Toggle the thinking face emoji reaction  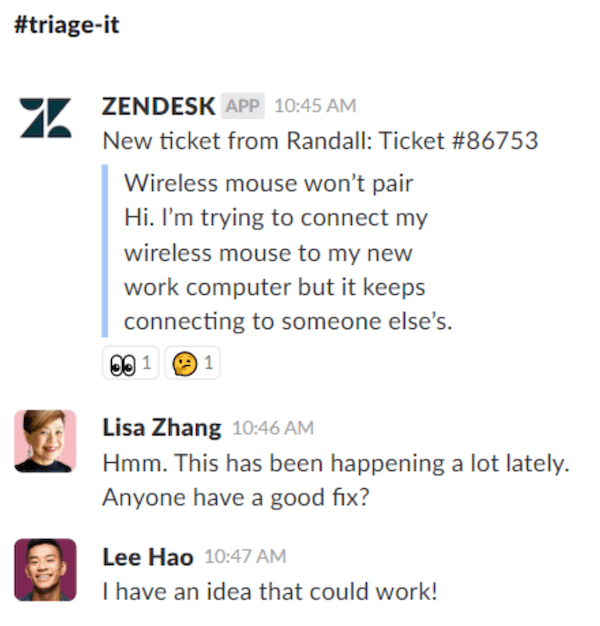[192, 364]
